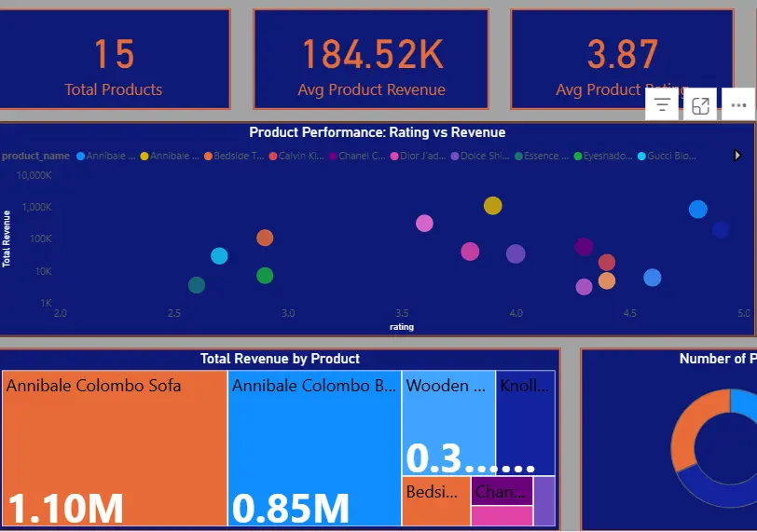Open focus mode for the scatter chart
The height and width of the screenshot is (532, 757).
coord(700,104)
